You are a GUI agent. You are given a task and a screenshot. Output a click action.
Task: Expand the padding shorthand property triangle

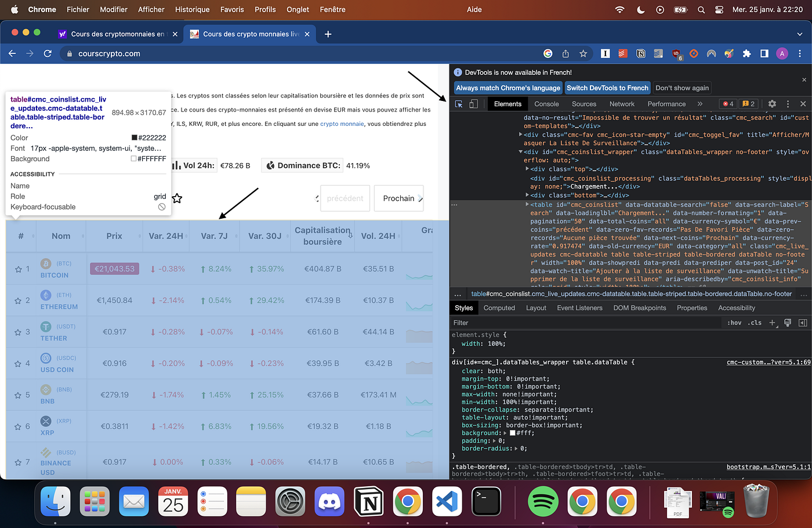tap(495, 440)
